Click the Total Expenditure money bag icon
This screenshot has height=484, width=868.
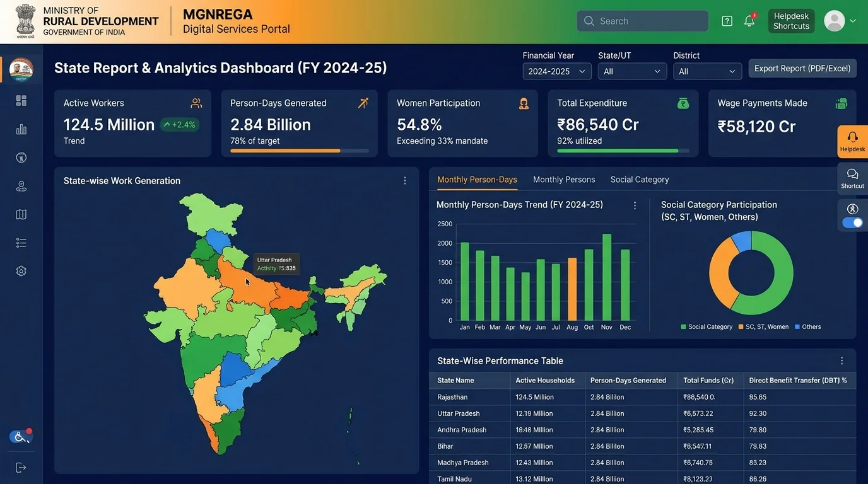coord(683,103)
